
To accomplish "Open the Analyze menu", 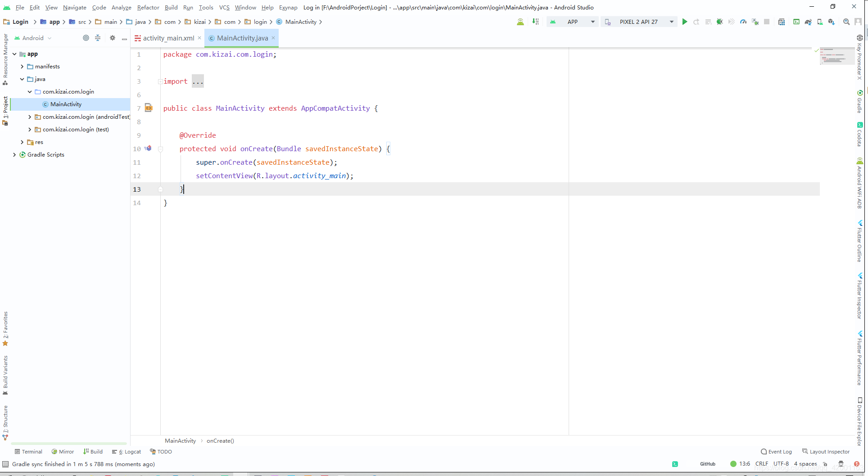I will point(122,7).
